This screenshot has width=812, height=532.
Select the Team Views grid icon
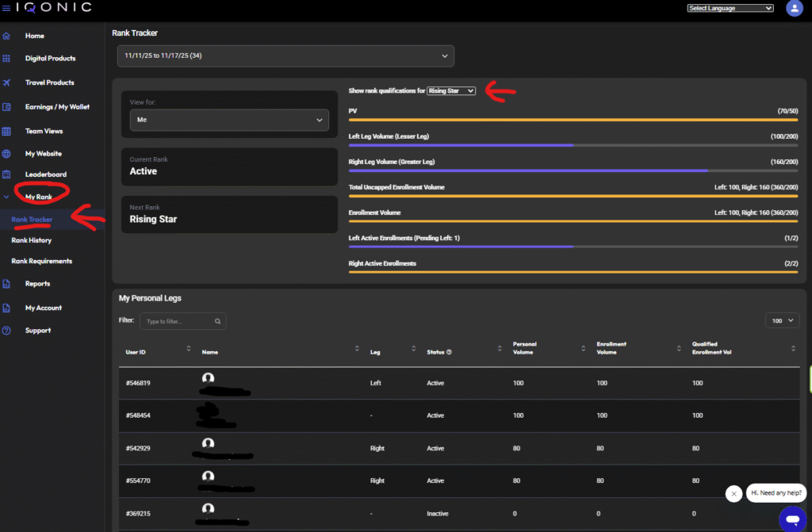(7, 130)
